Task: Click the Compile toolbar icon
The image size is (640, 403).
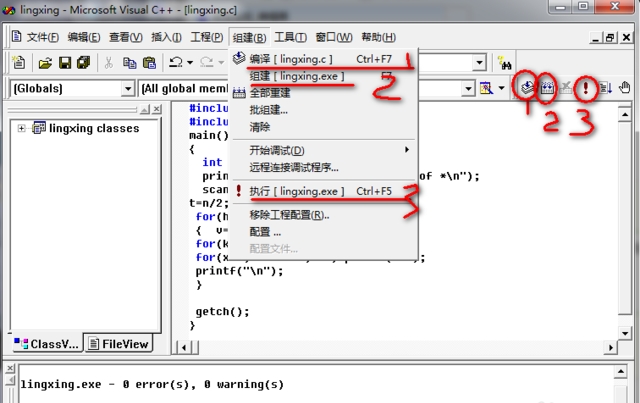Action: 527,87
